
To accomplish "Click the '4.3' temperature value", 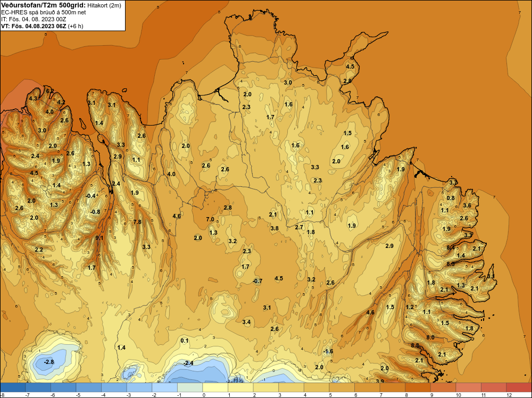I will click(33, 98).
